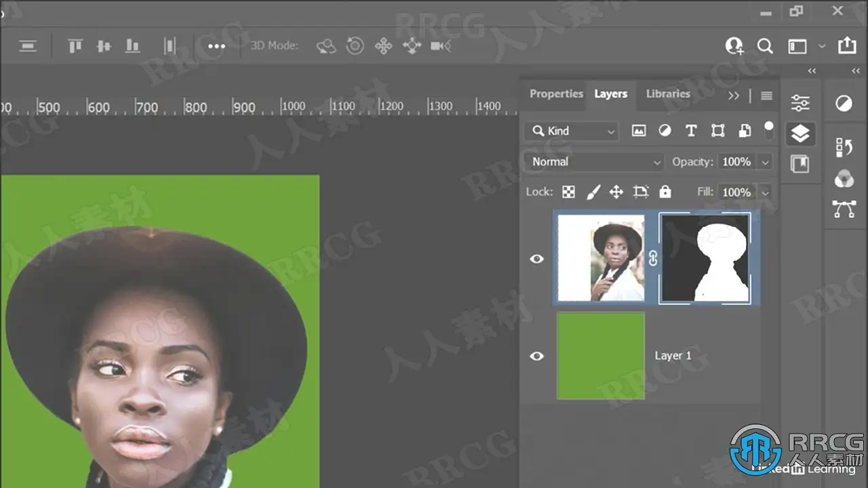Screen dimensions: 868x488
Task: Hide Layer 1 visibility eye
Action: [x=536, y=356]
